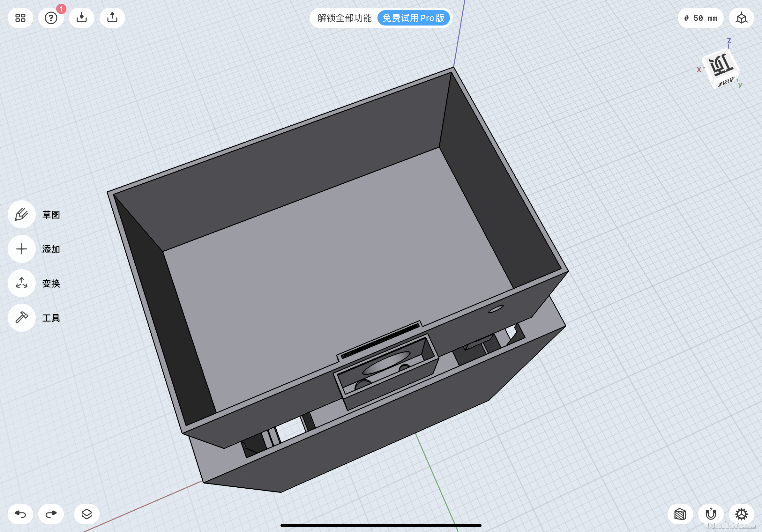Click the import download icon
This screenshot has height=532, width=762.
[x=82, y=18]
